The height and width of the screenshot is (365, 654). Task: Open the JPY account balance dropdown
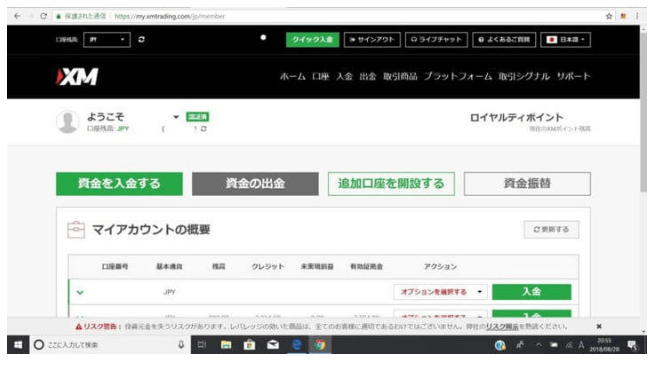pyautogui.click(x=107, y=40)
